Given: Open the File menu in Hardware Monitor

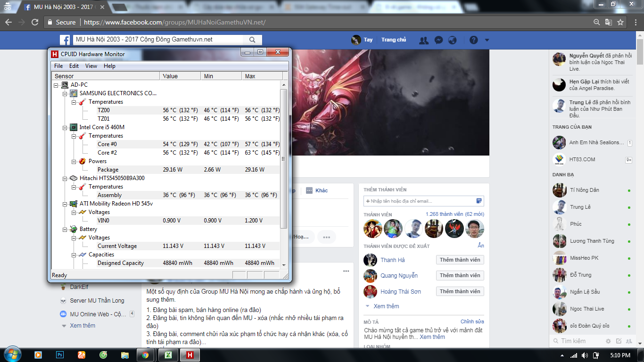Looking at the screenshot, I should 58,66.
